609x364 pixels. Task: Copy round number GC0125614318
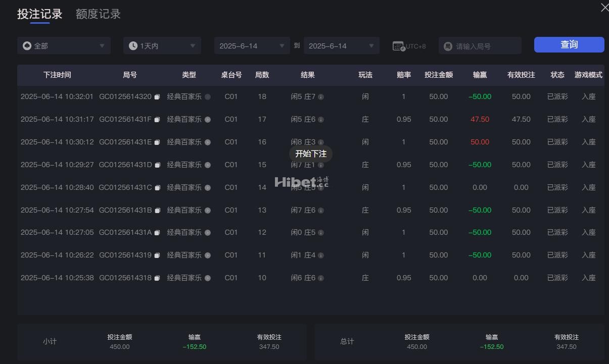pos(157,278)
